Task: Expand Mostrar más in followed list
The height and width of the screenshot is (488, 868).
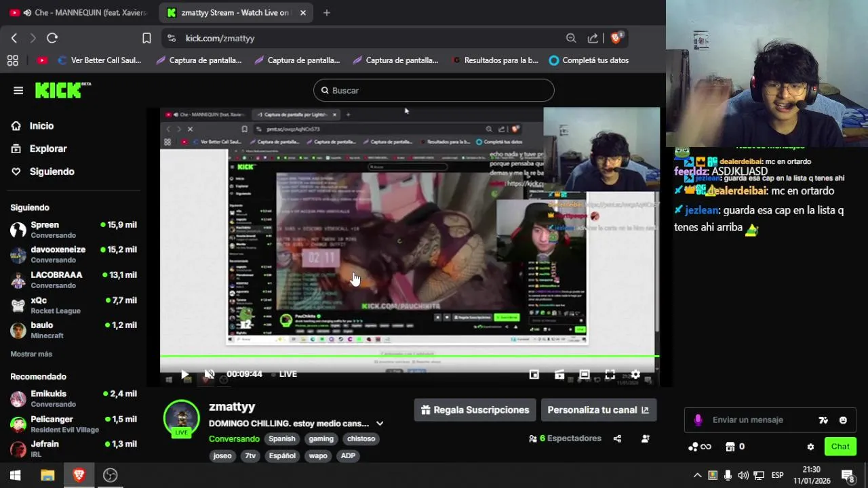Action: 31,354
